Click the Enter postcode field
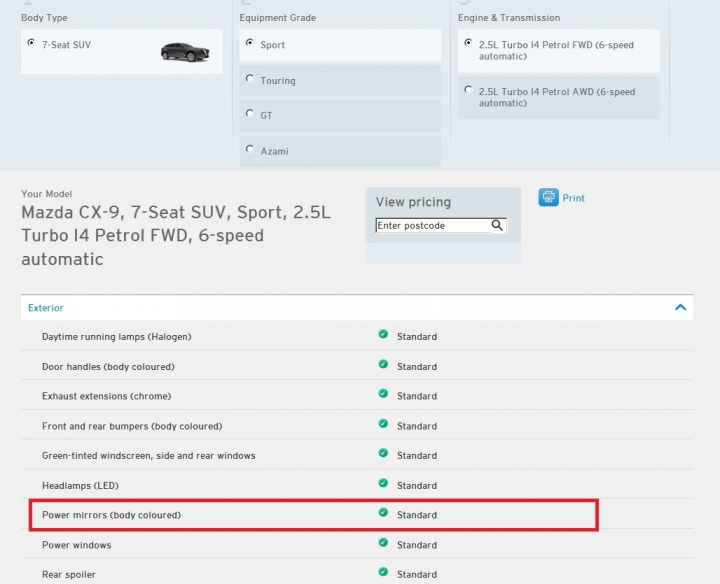This screenshot has height=584, width=720. [433, 225]
